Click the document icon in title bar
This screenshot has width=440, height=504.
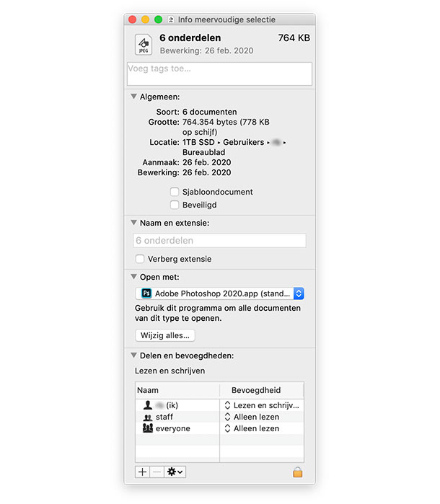pyautogui.click(x=171, y=19)
